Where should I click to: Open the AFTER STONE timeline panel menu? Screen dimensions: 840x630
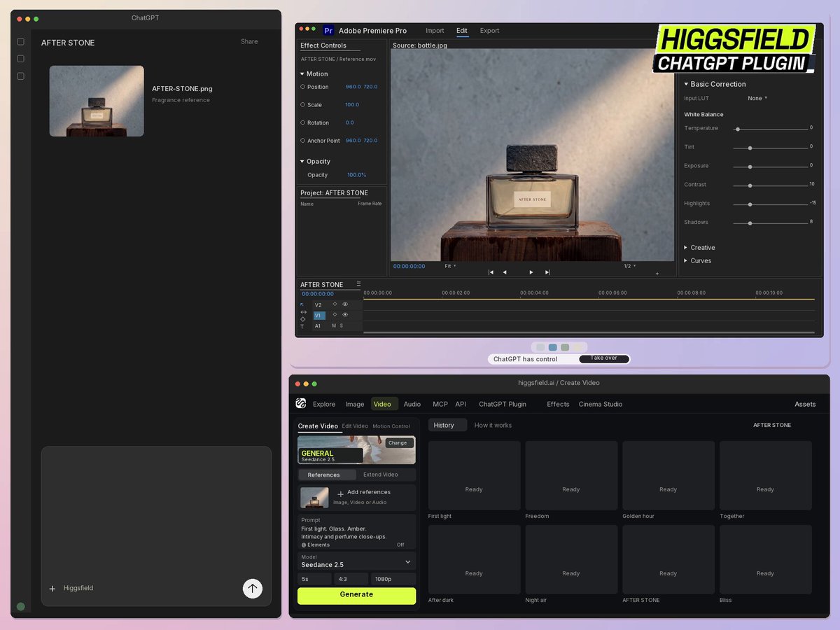tap(359, 284)
